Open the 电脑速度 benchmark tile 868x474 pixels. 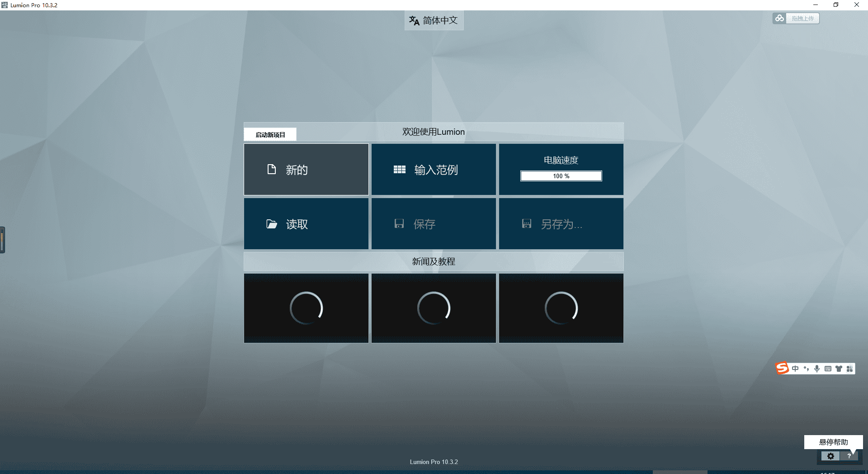coord(561,170)
